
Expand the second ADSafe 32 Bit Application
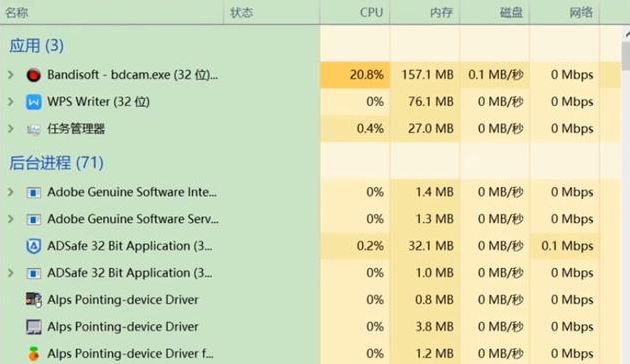coord(11,273)
